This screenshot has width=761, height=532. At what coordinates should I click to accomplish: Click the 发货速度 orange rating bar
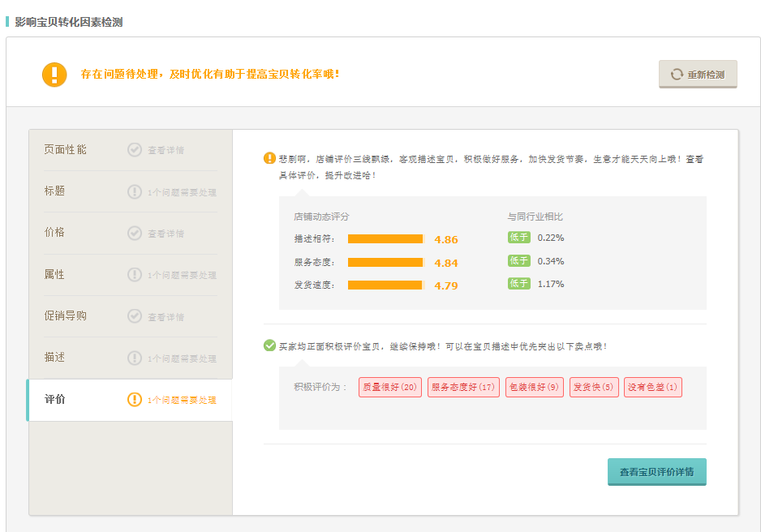tap(385, 285)
